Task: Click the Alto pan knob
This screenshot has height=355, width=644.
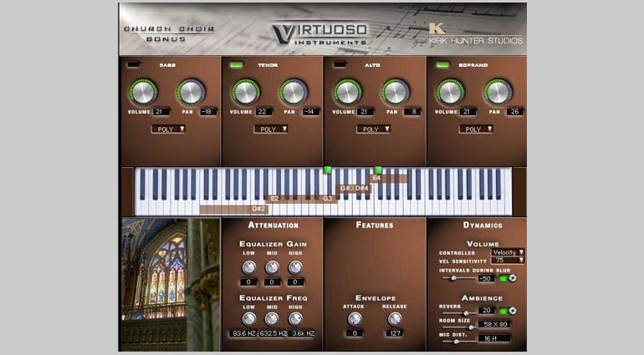Action: click(x=396, y=92)
